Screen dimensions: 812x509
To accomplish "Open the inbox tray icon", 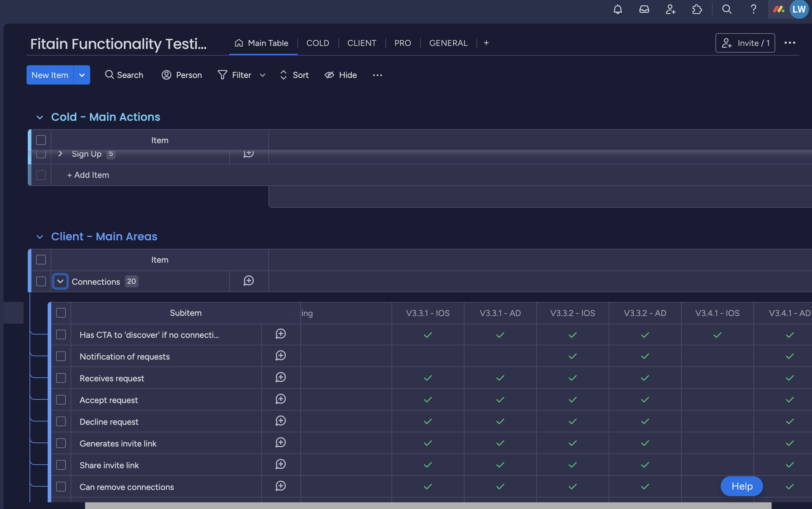I will tap(644, 9).
